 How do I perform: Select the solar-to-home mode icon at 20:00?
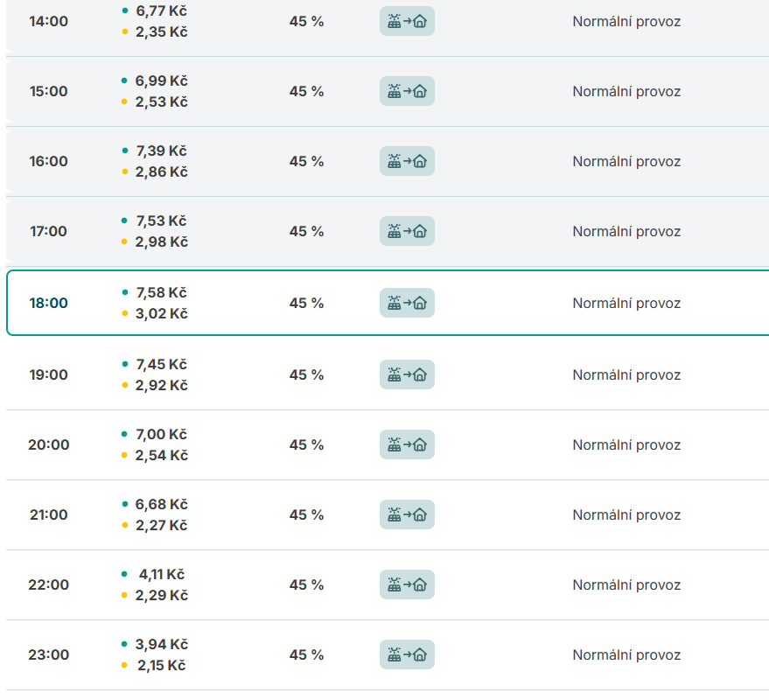[407, 444]
